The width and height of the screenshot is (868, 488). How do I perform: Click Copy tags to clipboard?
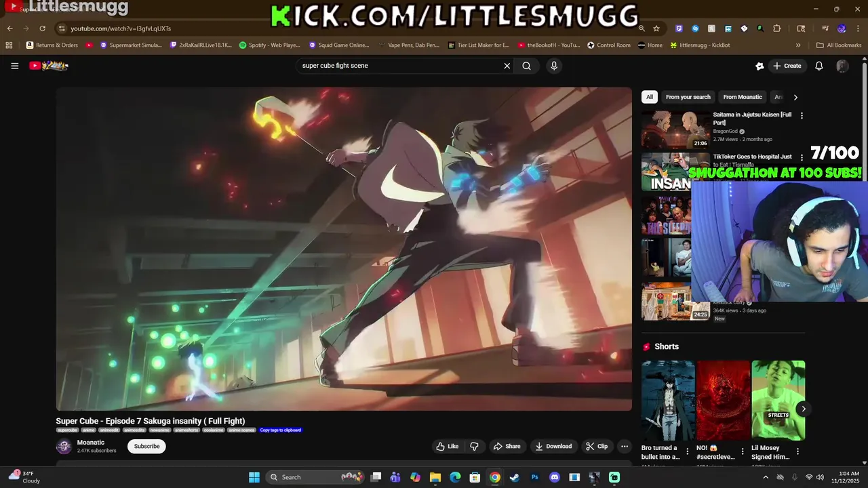click(281, 430)
